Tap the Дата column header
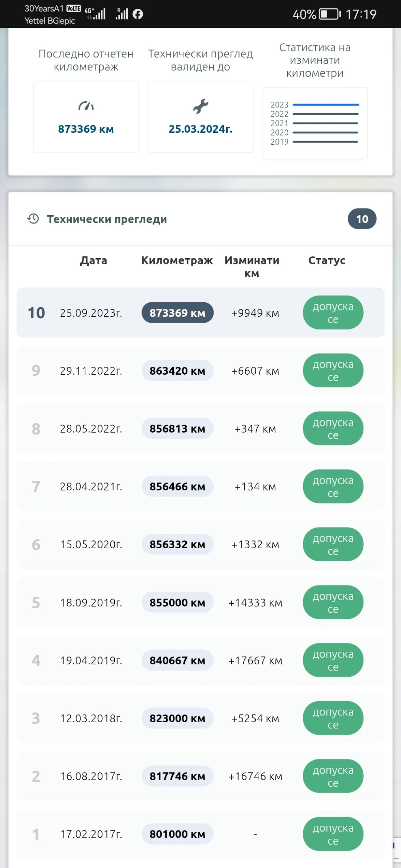This screenshot has height=868, width=401. [x=93, y=260]
